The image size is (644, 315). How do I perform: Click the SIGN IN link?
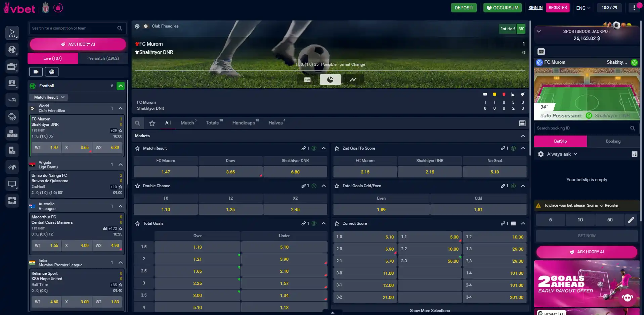point(535,8)
